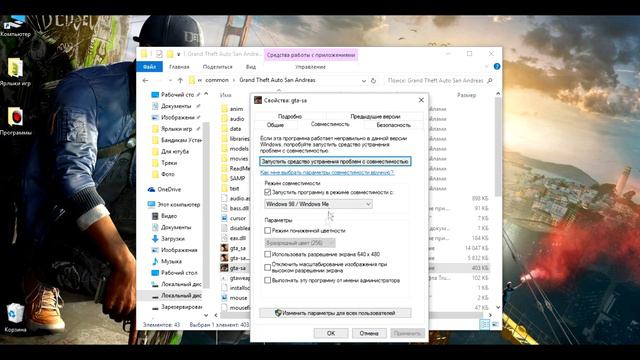
Task: Switch to the Безопасность properties tab
Action: [393, 125]
